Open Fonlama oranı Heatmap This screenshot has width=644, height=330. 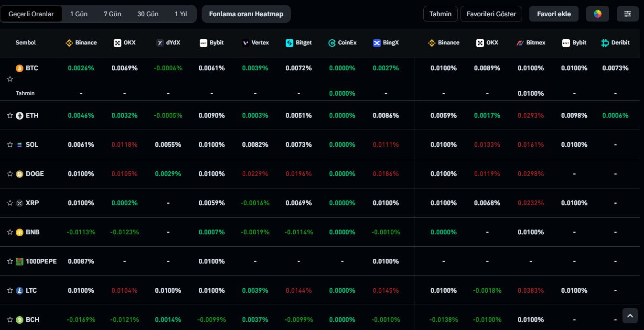[x=246, y=14]
